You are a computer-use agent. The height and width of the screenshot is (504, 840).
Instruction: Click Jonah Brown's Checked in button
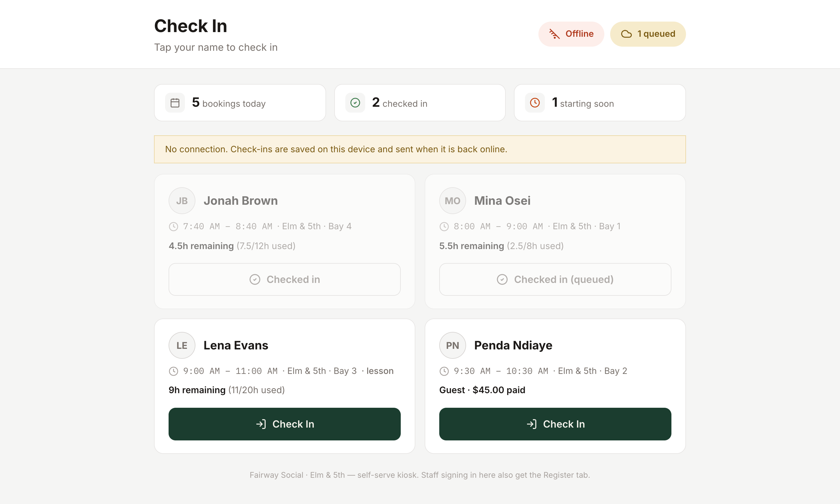(x=285, y=279)
